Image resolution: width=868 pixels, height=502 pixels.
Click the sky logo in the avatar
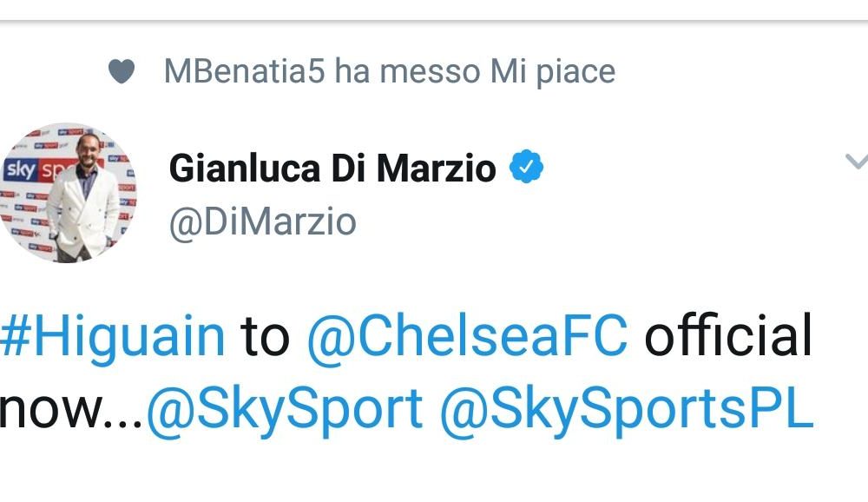(21, 170)
